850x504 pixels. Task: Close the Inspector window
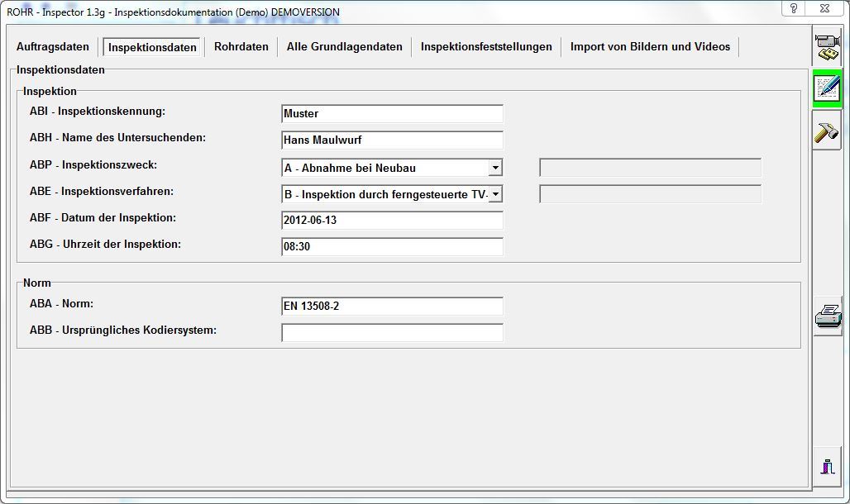click(x=824, y=8)
